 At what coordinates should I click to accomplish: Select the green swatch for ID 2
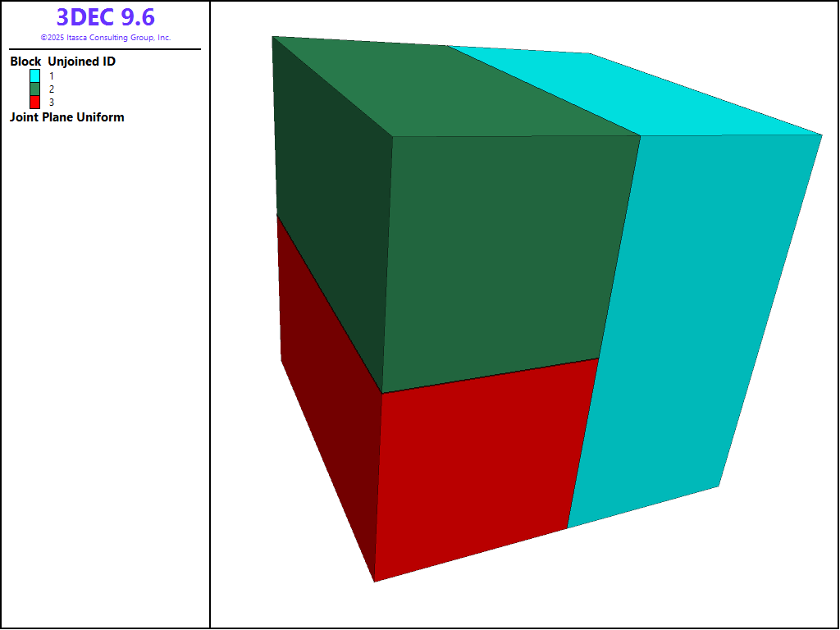click(x=34, y=89)
